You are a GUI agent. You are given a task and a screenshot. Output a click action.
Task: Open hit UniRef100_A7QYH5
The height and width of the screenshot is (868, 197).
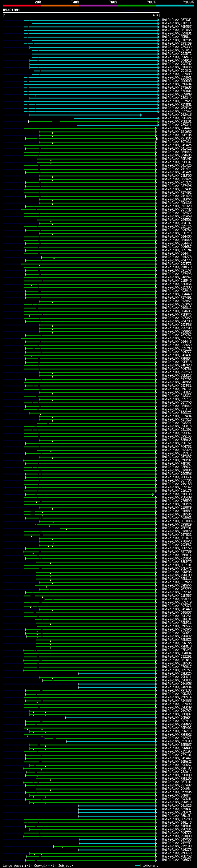[177, 40]
